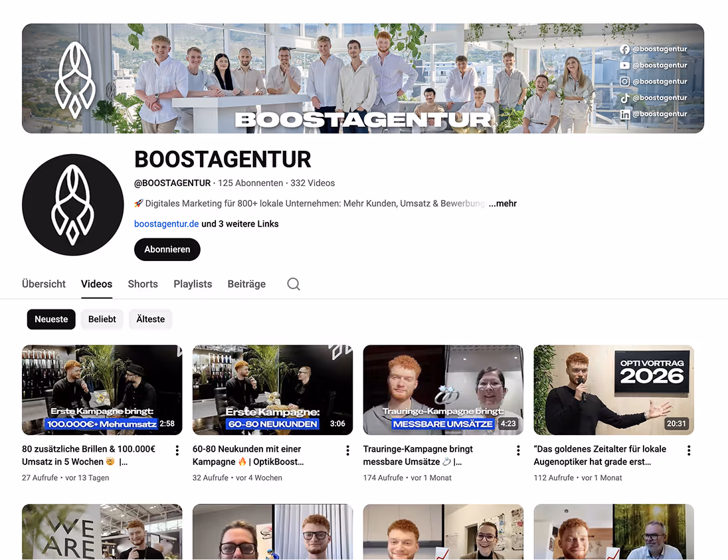Show und 3 weitere Links
This screenshot has height=560, width=728.
point(240,224)
